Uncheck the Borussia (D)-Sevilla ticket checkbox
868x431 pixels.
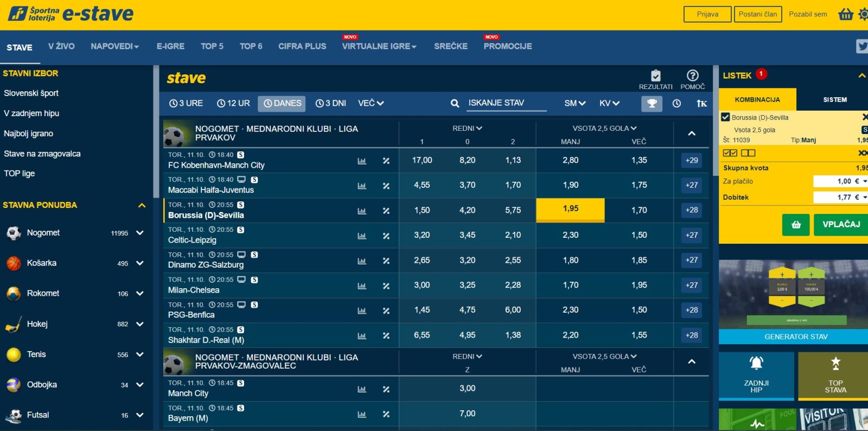click(x=725, y=117)
